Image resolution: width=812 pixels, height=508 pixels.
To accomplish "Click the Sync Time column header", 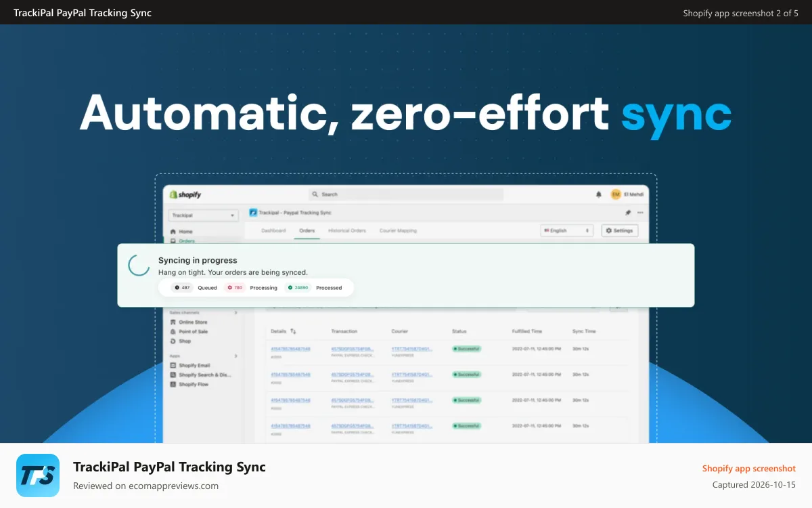I will click(x=584, y=331).
